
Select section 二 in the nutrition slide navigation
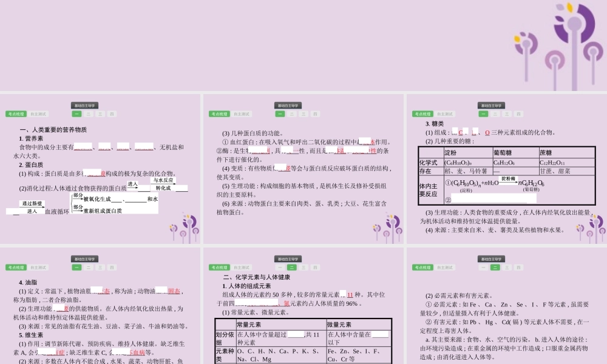[89, 114]
